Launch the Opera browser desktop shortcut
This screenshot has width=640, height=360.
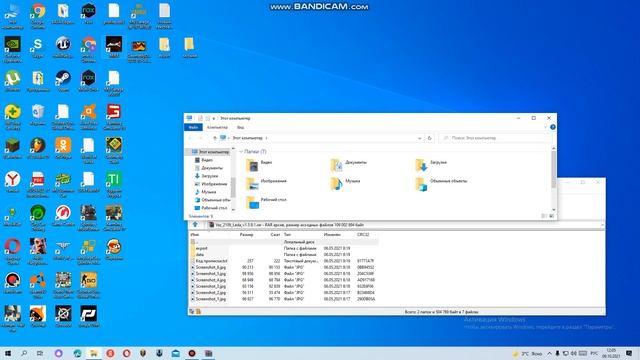(12, 251)
